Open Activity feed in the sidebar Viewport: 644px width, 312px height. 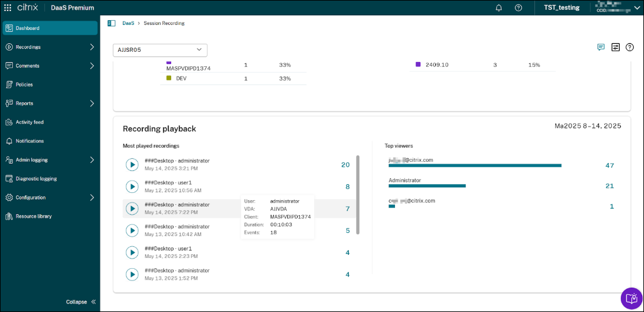[29, 122]
